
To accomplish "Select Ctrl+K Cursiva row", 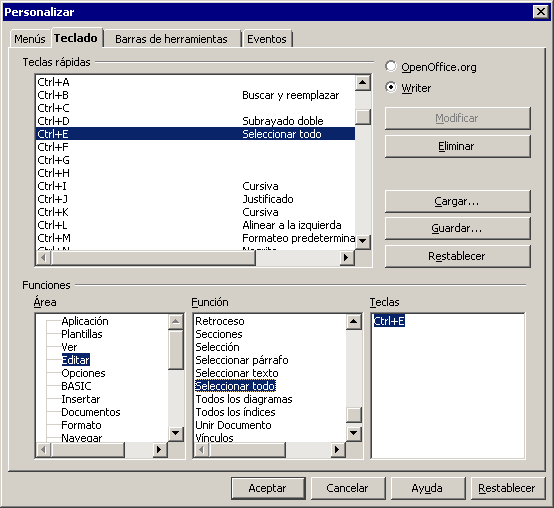I will (x=195, y=212).
